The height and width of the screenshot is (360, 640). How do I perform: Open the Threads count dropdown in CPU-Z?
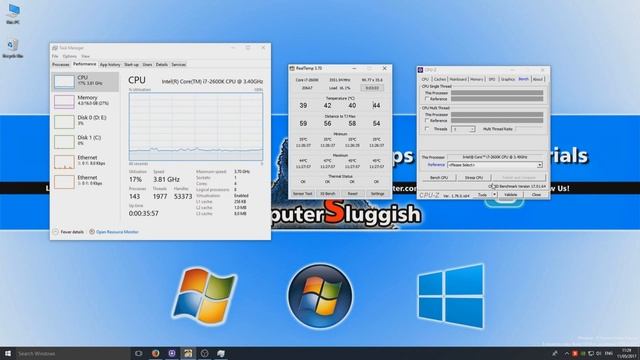[463, 129]
